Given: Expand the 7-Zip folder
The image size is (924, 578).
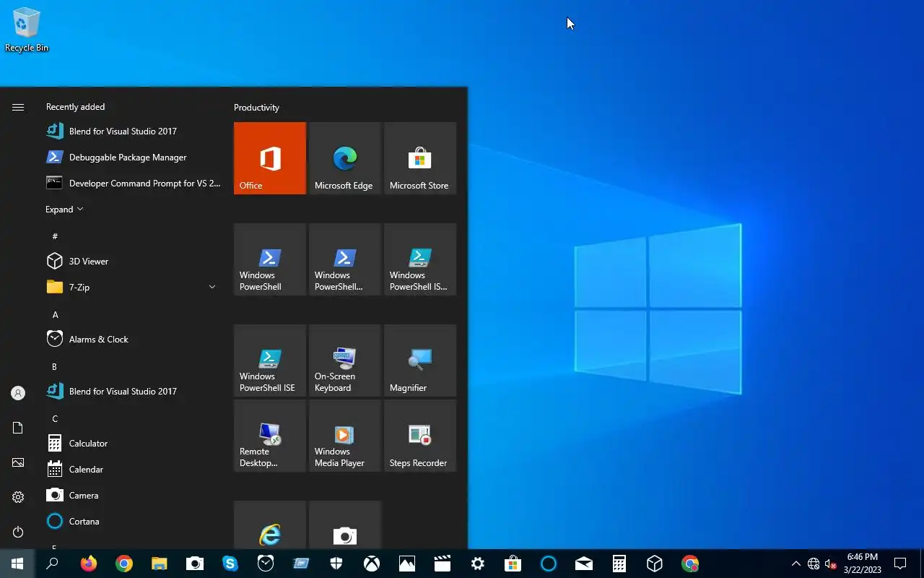Looking at the screenshot, I should pyautogui.click(x=131, y=288).
